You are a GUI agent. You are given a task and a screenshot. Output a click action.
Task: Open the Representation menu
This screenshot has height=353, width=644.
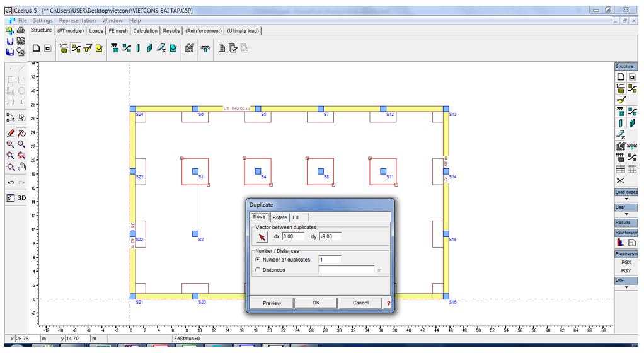(77, 20)
